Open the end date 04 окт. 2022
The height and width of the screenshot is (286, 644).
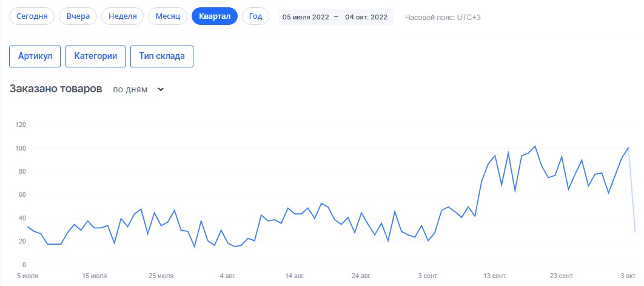click(366, 17)
